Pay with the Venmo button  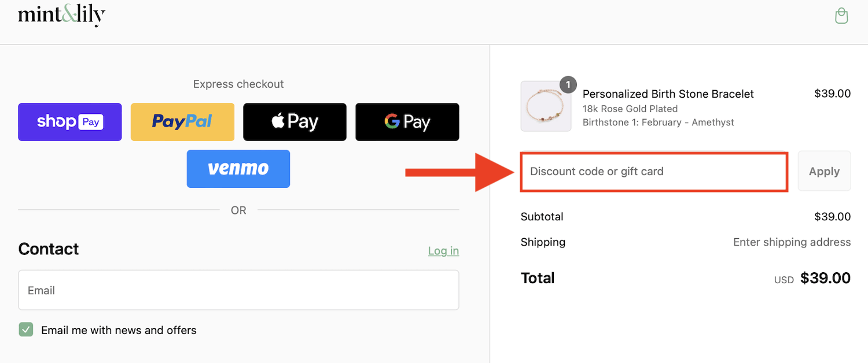(238, 169)
